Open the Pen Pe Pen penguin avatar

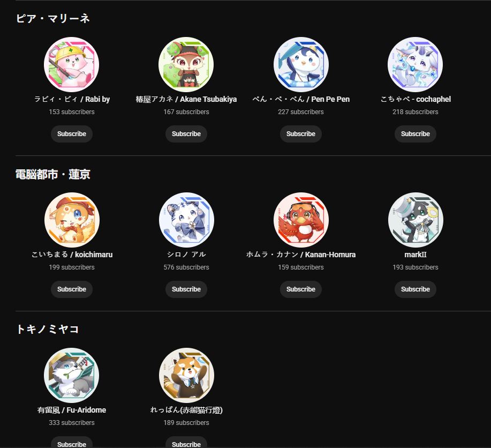301,65
